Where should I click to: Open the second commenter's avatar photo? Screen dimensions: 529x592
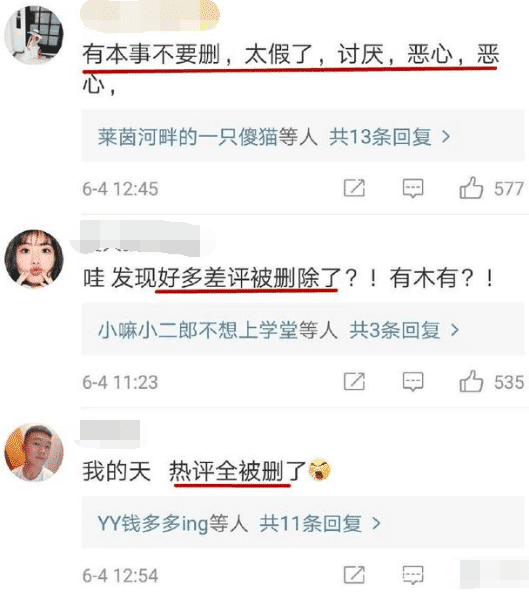(x=34, y=259)
